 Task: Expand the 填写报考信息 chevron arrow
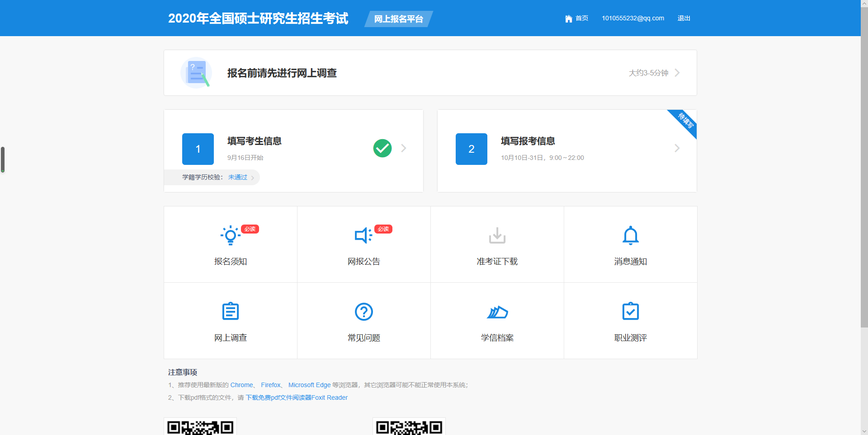pyautogui.click(x=677, y=148)
